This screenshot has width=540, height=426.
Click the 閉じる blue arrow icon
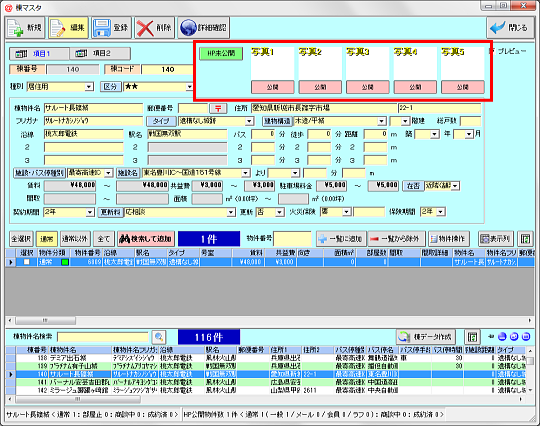[x=497, y=28]
